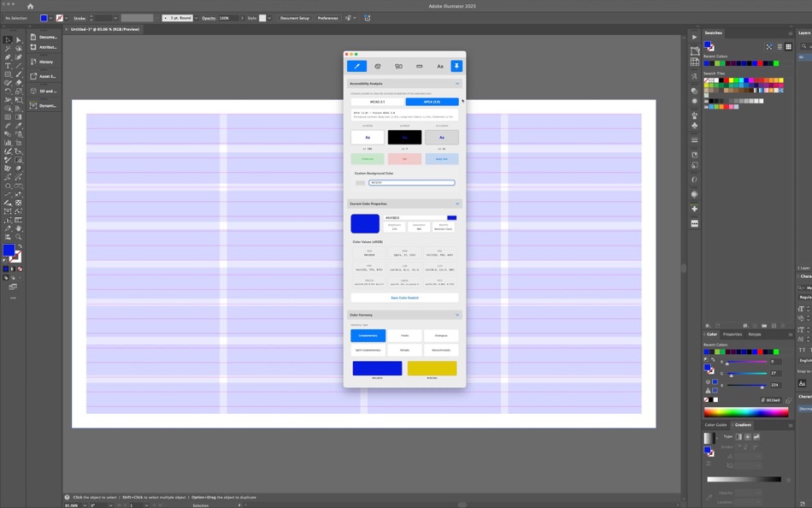Select the Type tool

click(x=8, y=66)
